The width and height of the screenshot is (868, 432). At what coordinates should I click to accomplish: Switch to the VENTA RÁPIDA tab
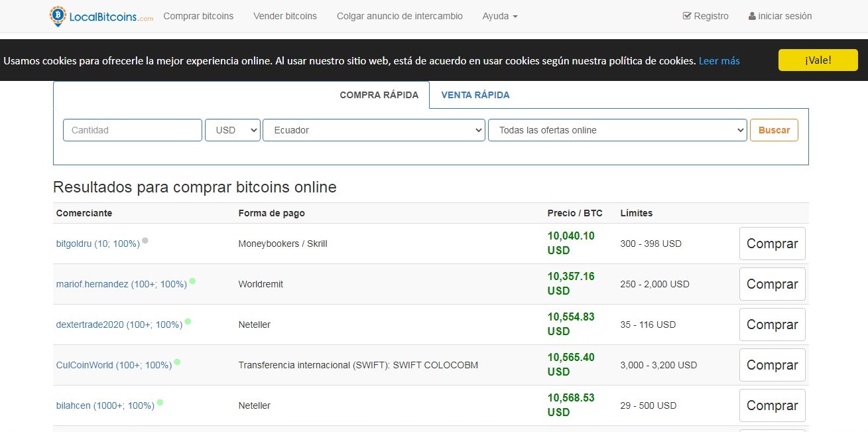point(475,95)
